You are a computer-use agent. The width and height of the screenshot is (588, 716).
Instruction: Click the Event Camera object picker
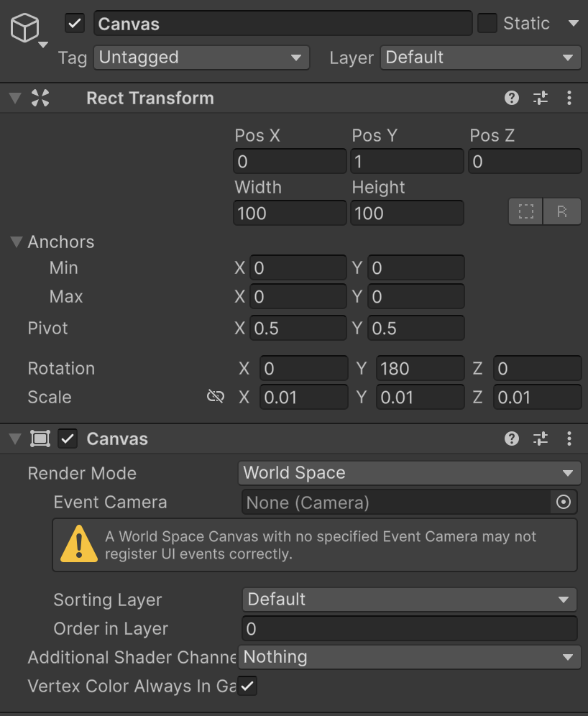click(x=564, y=502)
